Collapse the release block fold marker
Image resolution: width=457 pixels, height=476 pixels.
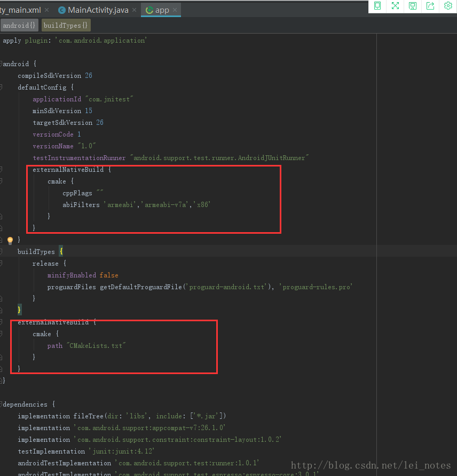1,264
